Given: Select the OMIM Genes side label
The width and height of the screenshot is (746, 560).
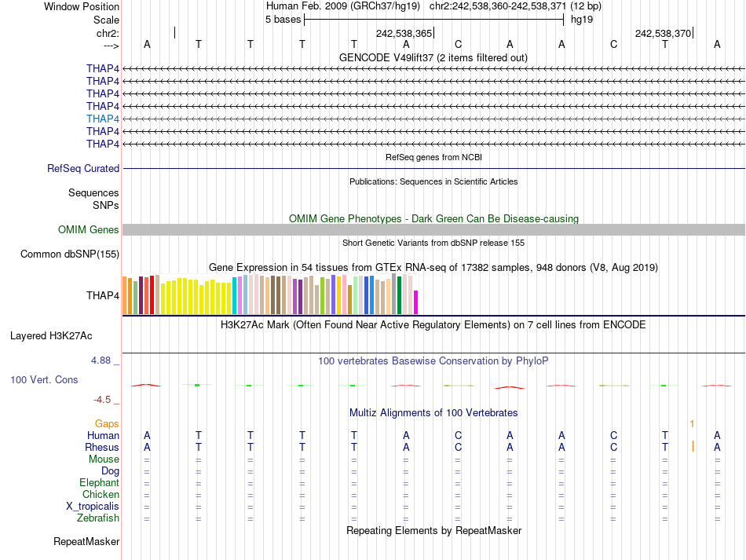Looking at the screenshot, I should click(x=88, y=230).
